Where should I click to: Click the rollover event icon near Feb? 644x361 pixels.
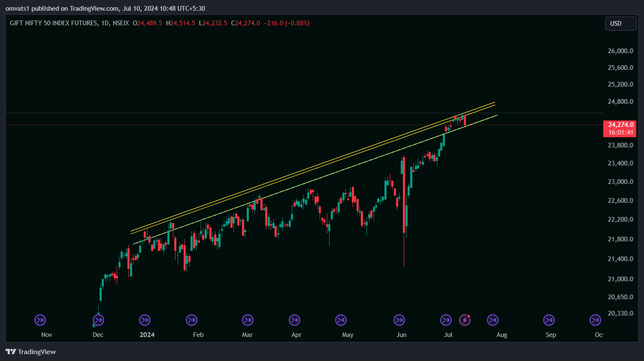click(x=191, y=320)
